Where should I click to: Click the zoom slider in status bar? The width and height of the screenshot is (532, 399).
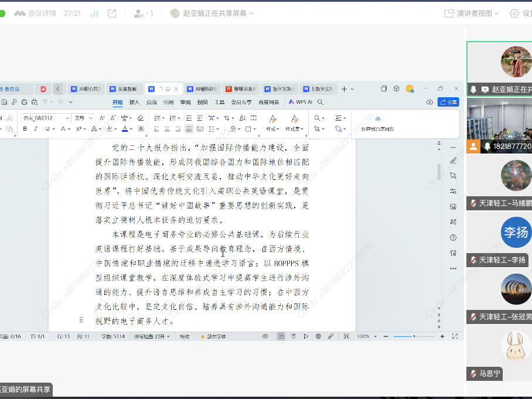(x=414, y=336)
